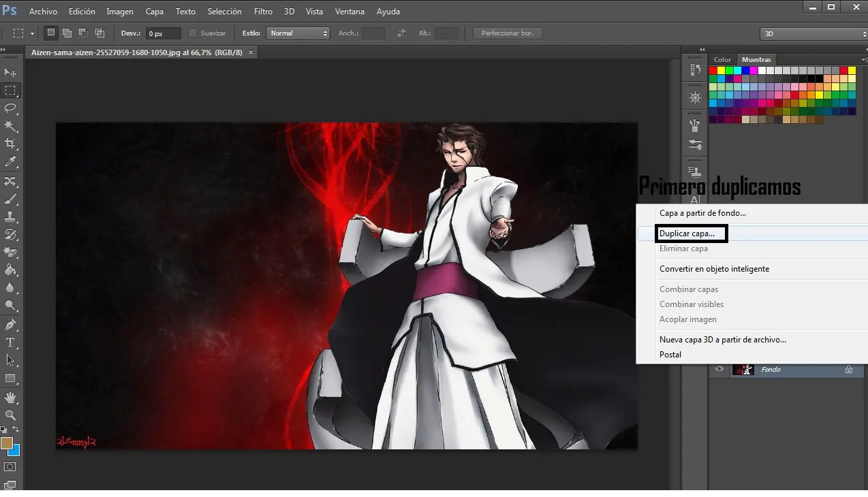The width and height of the screenshot is (868, 497).
Task: Open the tool preset picker arrow
Action: (32, 33)
